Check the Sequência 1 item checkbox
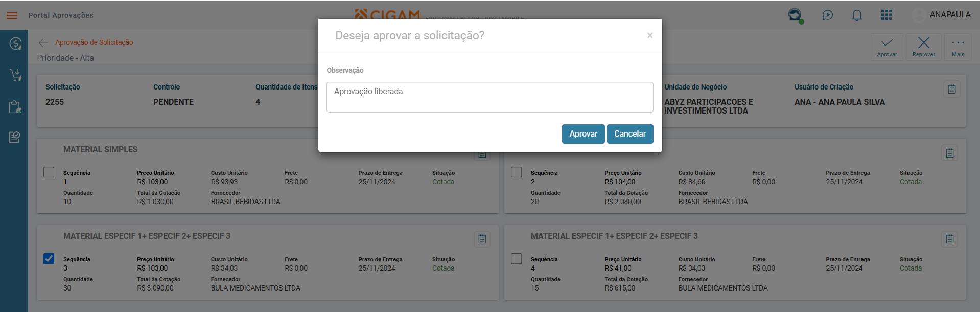980x312 pixels. pos(49,172)
